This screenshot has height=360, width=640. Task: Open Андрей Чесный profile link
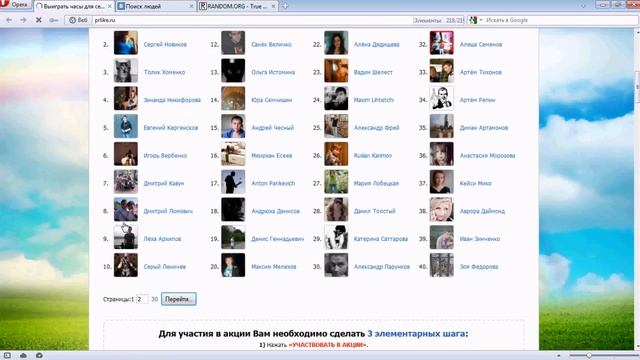(x=272, y=128)
